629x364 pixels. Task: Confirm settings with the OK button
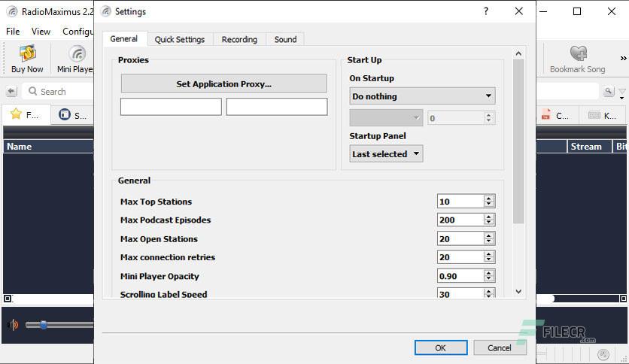click(x=441, y=347)
